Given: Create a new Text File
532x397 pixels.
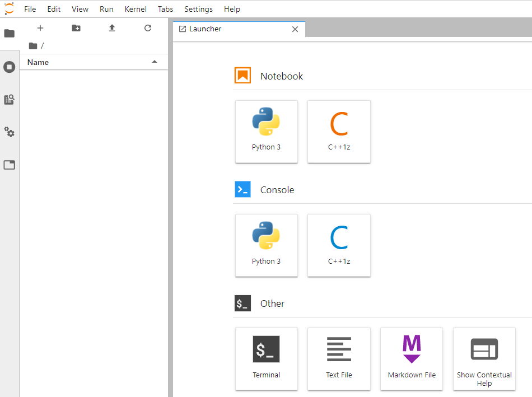Looking at the screenshot, I should [x=339, y=359].
